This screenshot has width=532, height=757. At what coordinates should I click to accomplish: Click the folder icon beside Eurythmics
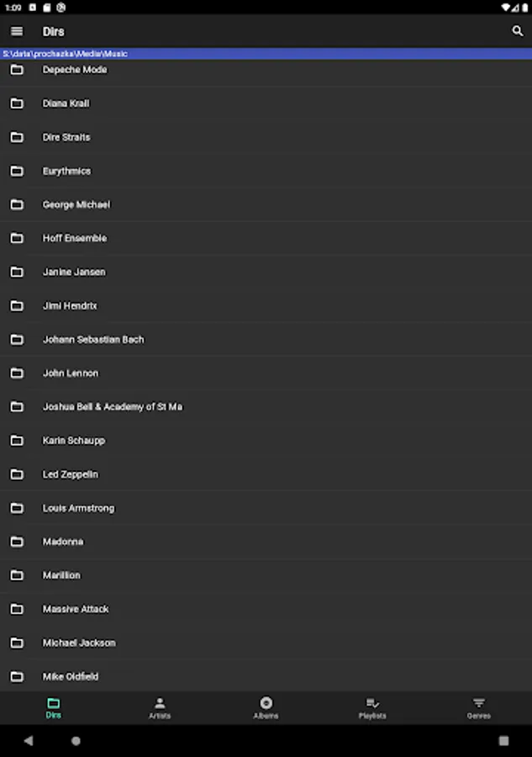tap(17, 171)
